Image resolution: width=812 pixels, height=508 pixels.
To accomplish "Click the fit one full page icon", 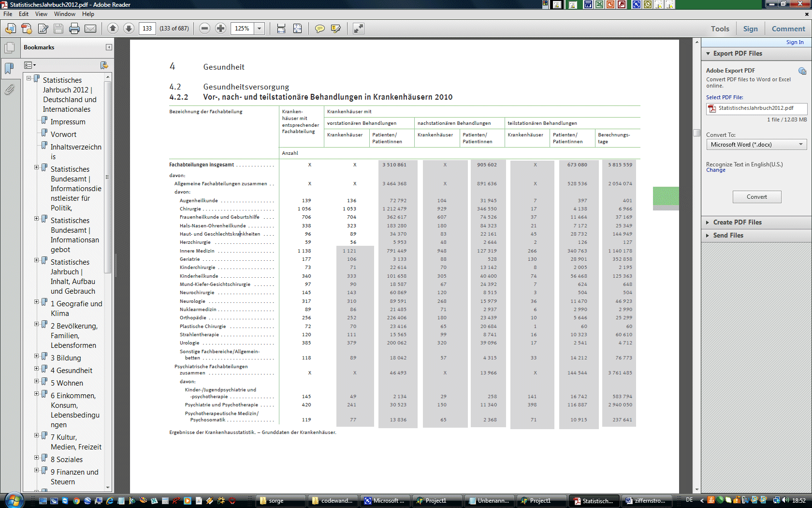I will coord(298,29).
